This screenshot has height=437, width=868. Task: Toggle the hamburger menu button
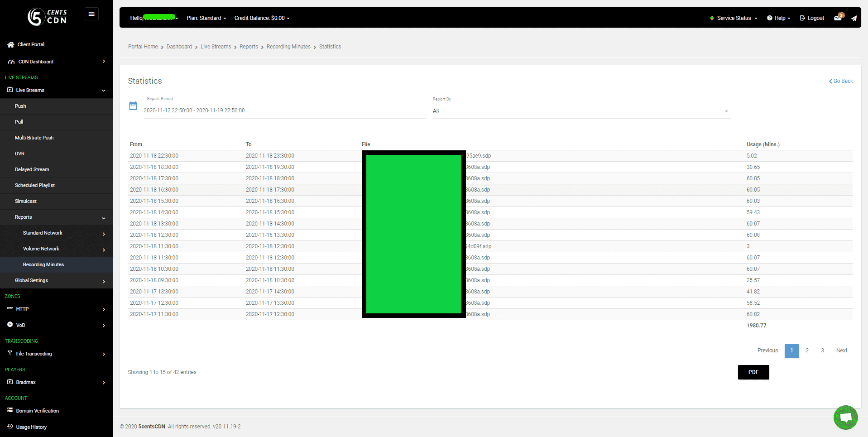click(x=91, y=14)
